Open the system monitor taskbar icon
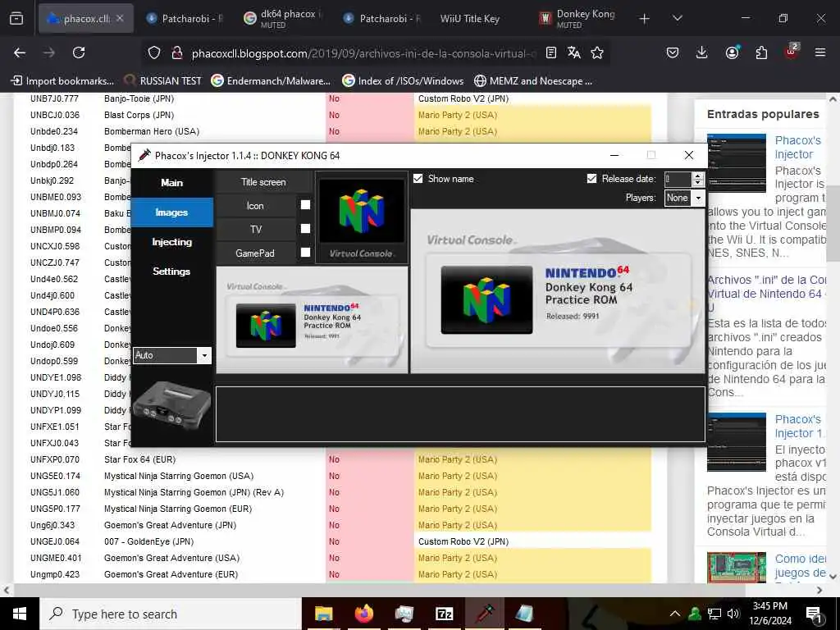Viewport: 840px width, 630px height. pos(404,614)
